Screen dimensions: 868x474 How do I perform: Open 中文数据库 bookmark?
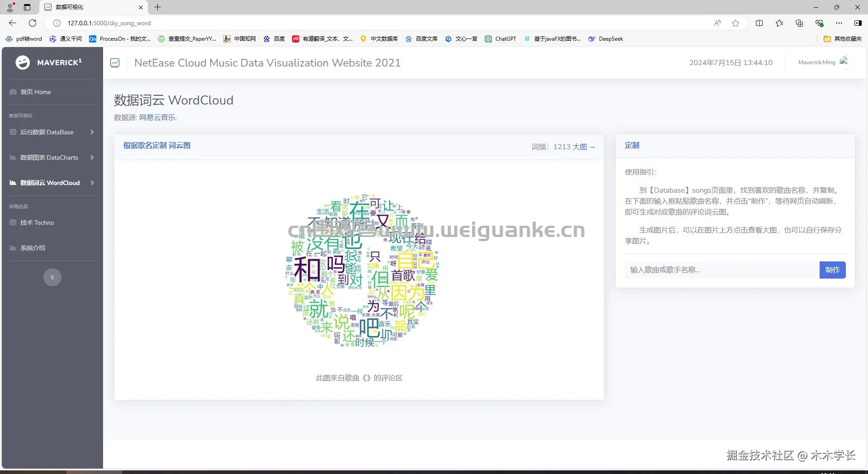[x=379, y=39]
